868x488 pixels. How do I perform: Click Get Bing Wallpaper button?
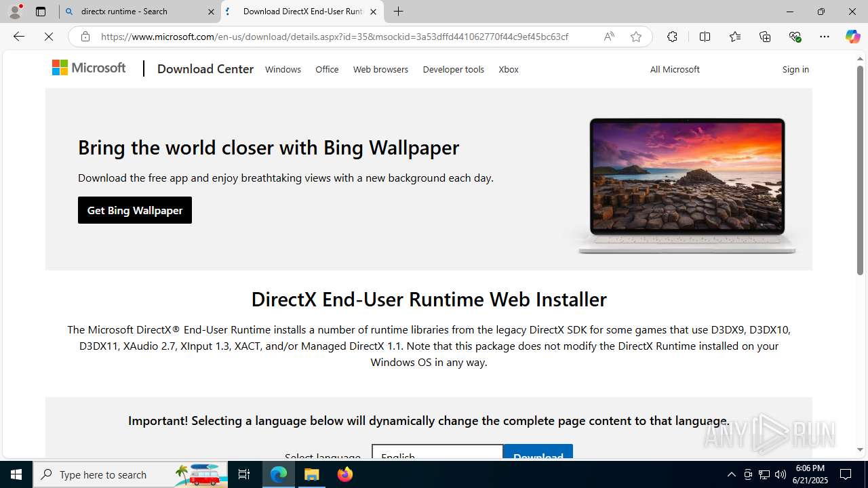(135, 210)
